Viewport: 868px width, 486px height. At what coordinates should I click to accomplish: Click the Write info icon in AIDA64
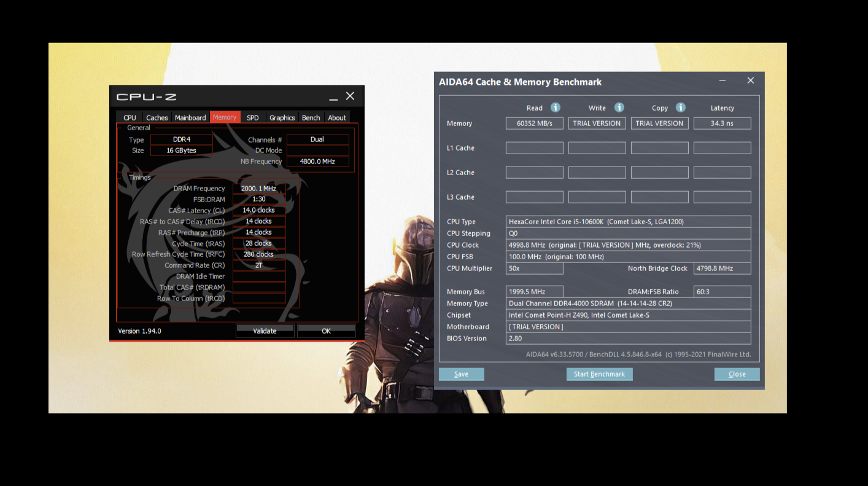(619, 108)
